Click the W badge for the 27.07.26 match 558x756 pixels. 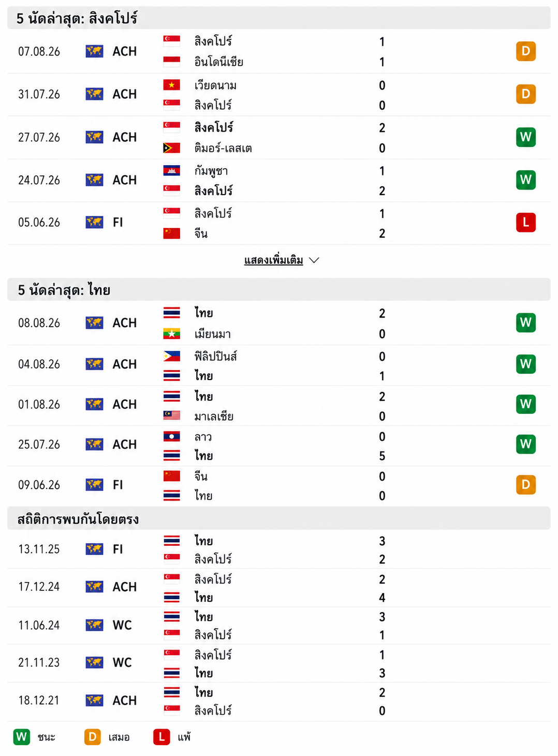coord(525,137)
